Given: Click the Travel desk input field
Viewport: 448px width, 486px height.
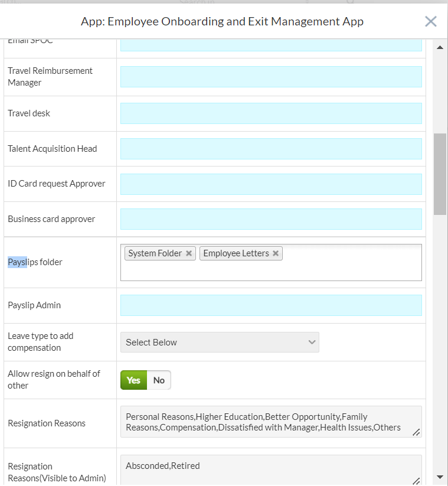Looking at the screenshot, I should pos(271,113).
